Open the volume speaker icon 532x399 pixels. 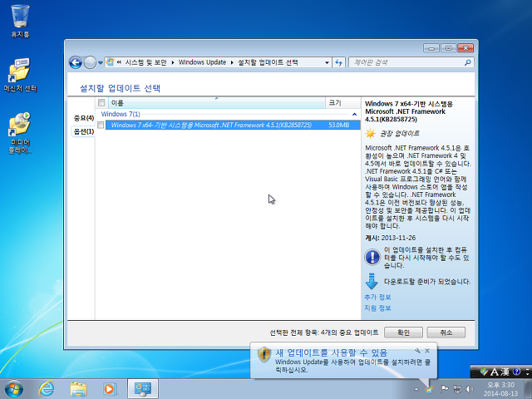coord(470,389)
